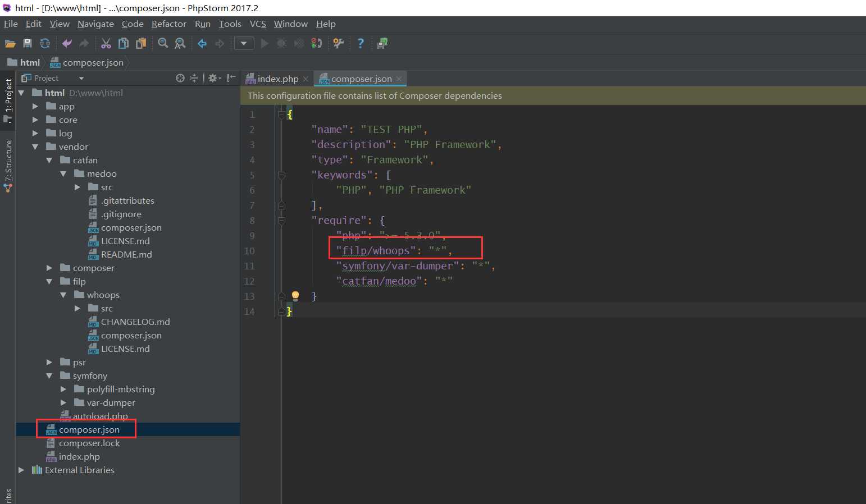Toggle listening for PHP debug connections

[x=317, y=43]
